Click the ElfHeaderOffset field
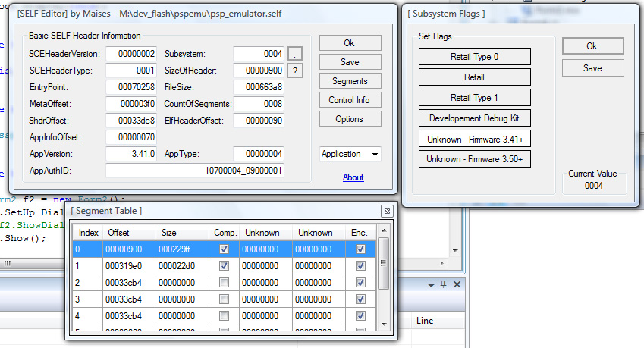Image resolution: width=644 pixels, height=348 pixels. click(x=259, y=121)
